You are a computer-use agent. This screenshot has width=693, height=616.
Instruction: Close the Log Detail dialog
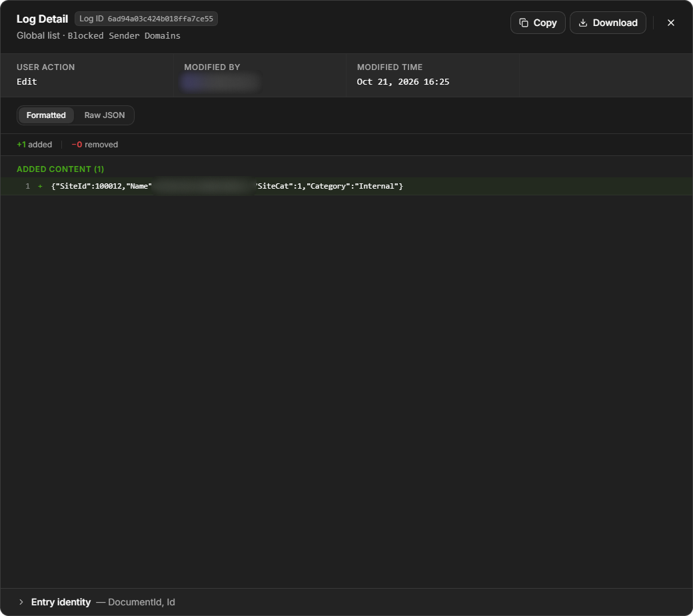pos(670,23)
